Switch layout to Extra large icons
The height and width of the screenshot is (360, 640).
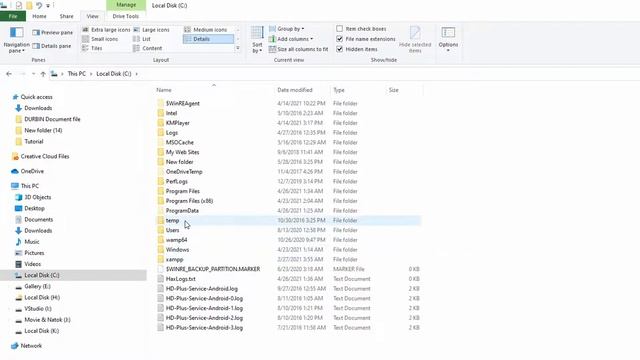106,30
